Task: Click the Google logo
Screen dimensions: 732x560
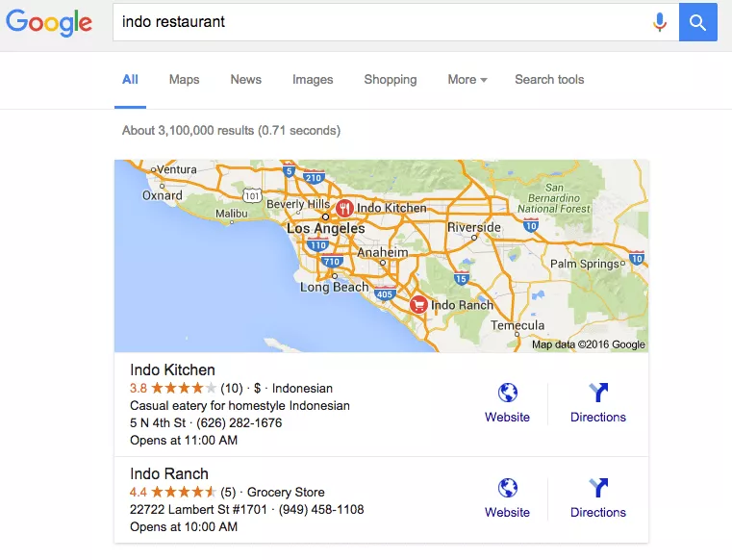Action: (49, 23)
